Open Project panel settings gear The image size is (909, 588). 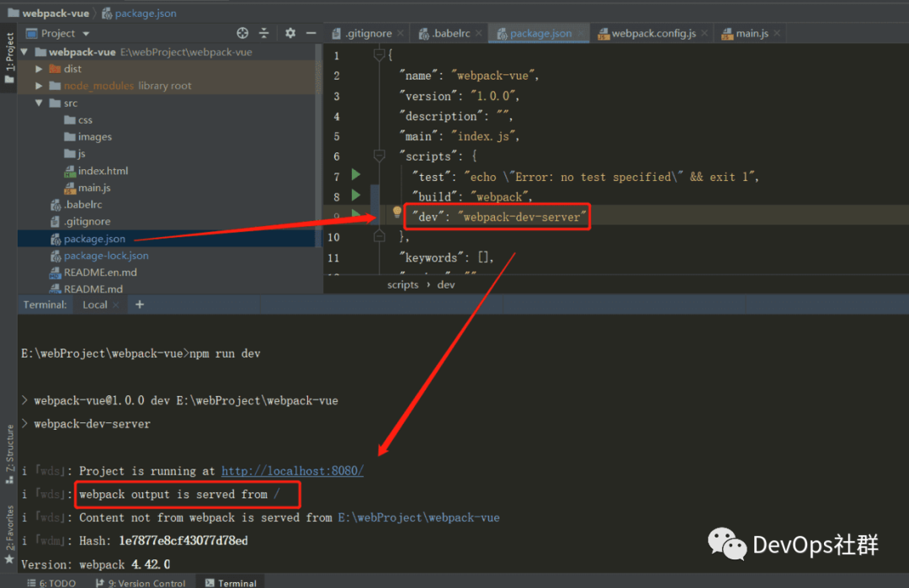(290, 33)
